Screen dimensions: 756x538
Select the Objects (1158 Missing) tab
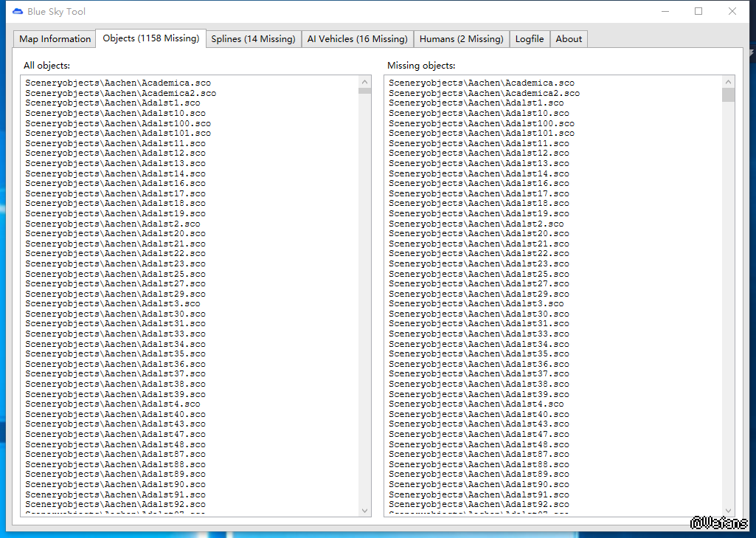click(150, 38)
